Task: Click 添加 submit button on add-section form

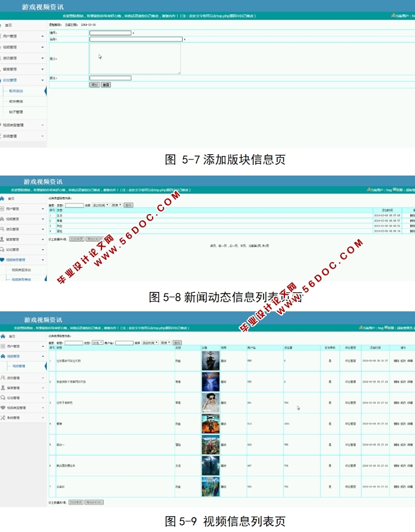Action: click(x=94, y=85)
